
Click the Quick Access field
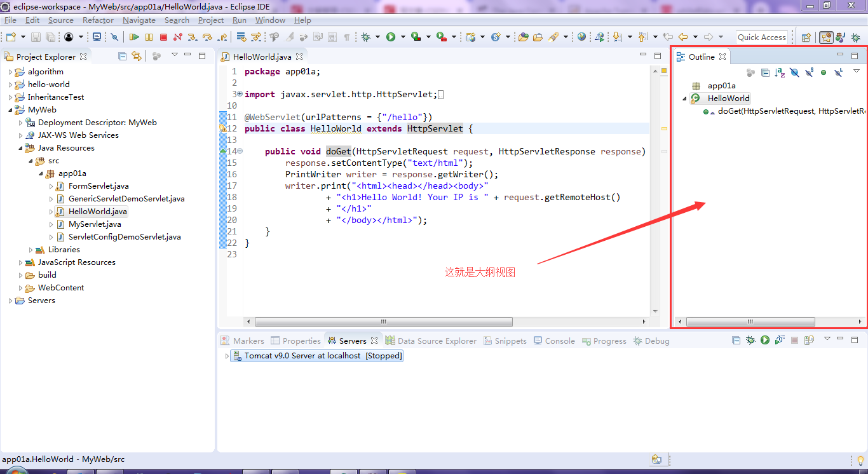761,36
